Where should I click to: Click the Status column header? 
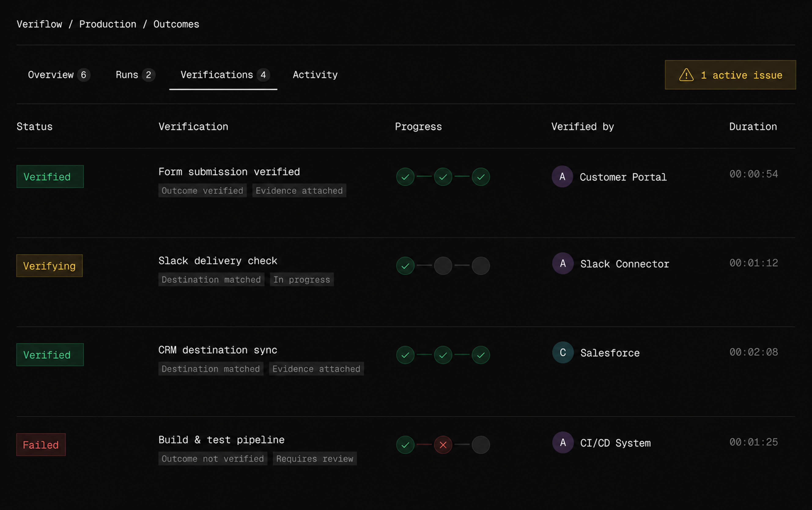pyautogui.click(x=34, y=126)
